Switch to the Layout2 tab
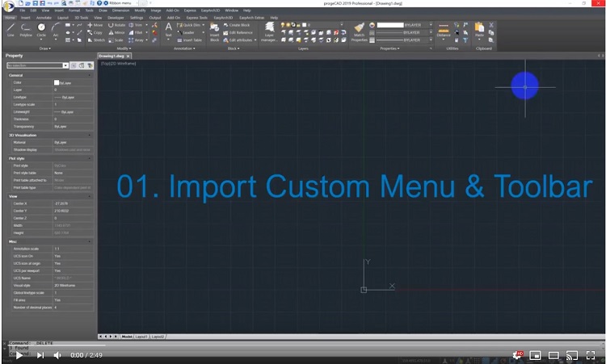The image size is (606, 364). click(158, 337)
